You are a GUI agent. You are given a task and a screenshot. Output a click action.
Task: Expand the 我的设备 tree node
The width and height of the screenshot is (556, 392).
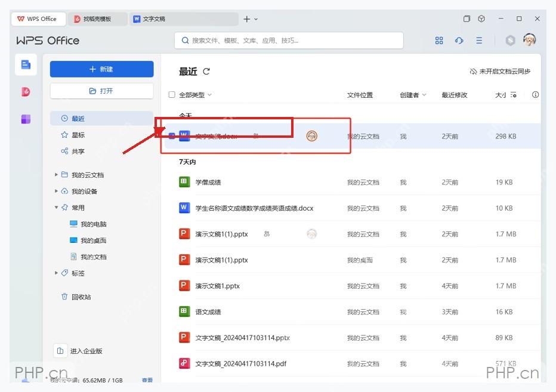point(56,191)
